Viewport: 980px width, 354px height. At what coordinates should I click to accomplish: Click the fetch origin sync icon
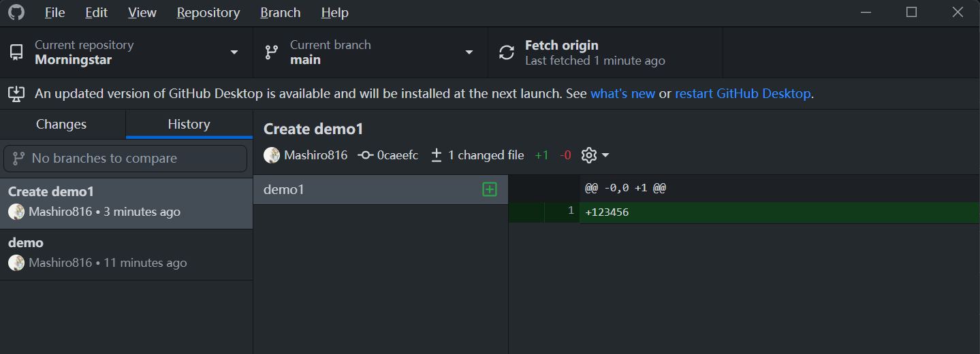click(x=507, y=52)
